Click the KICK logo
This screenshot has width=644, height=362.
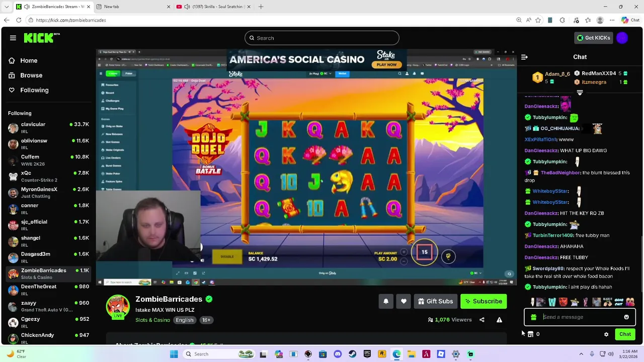coord(41,38)
